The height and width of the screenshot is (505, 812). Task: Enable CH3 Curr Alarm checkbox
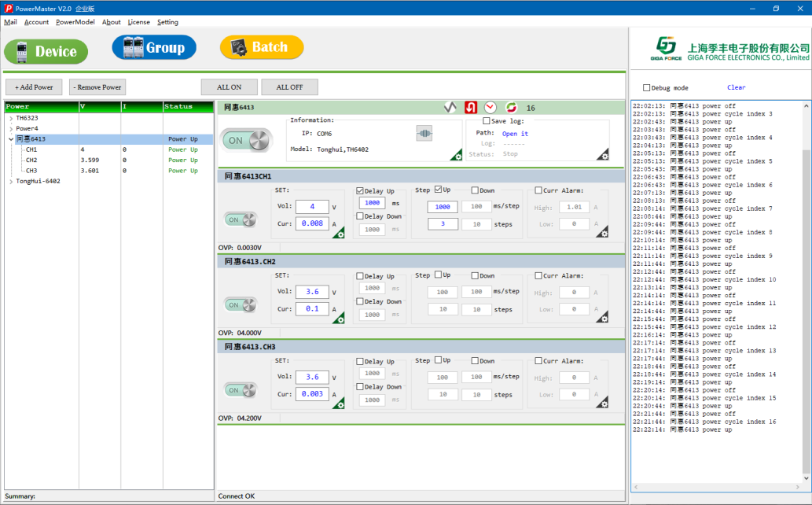pos(538,361)
